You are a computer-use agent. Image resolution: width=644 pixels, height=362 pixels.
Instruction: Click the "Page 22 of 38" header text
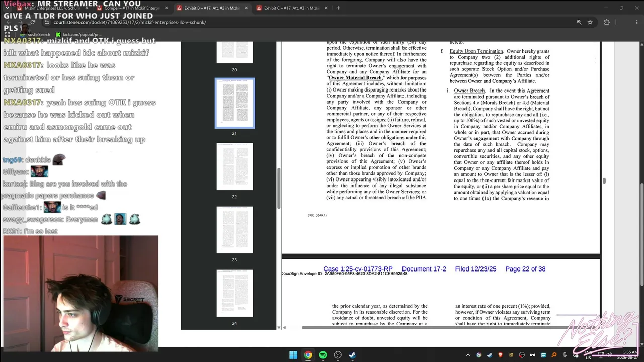(x=525, y=269)
